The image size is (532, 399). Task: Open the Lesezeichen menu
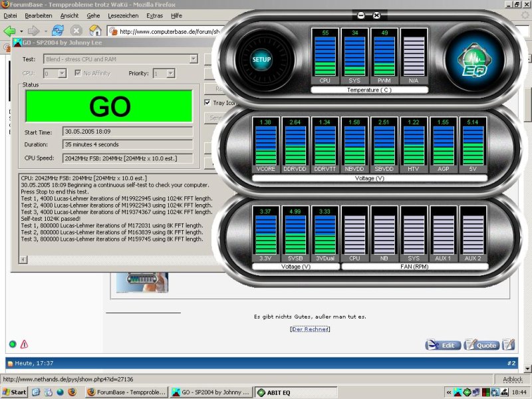[x=123, y=15]
